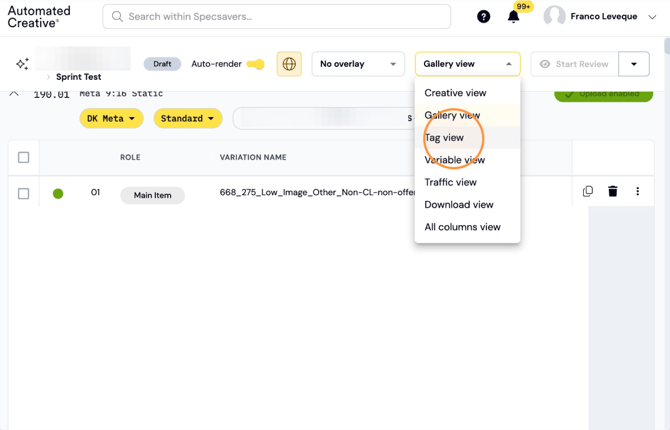670x430 pixels.
Task: Click the Start Review button
Action: [x=575, y=64]
